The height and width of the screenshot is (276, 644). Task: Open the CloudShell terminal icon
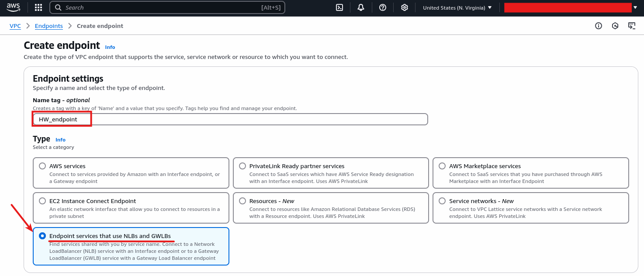click(x=339, y=7)
